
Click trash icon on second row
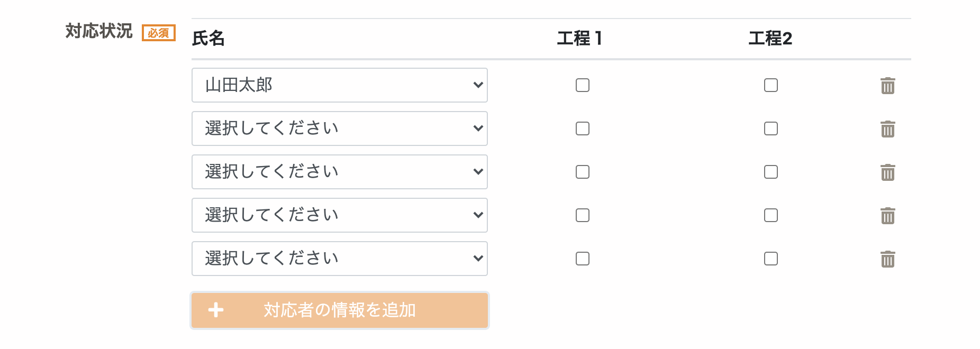(887, 129)
